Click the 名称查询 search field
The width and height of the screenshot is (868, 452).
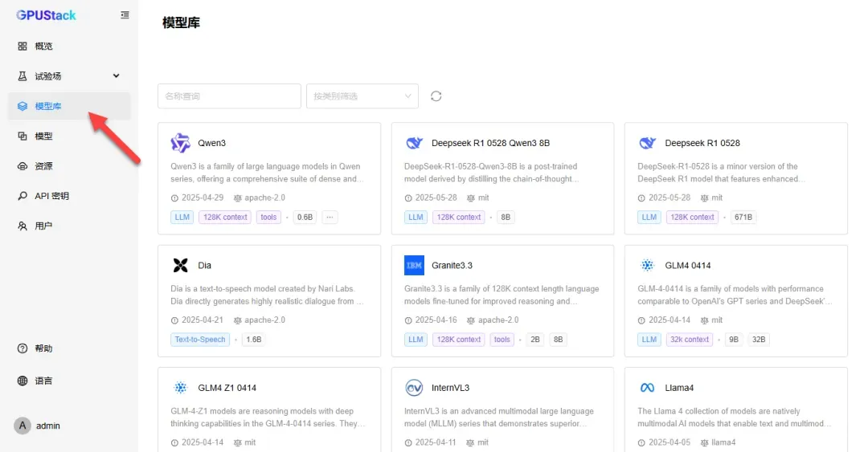pos(229,96)
